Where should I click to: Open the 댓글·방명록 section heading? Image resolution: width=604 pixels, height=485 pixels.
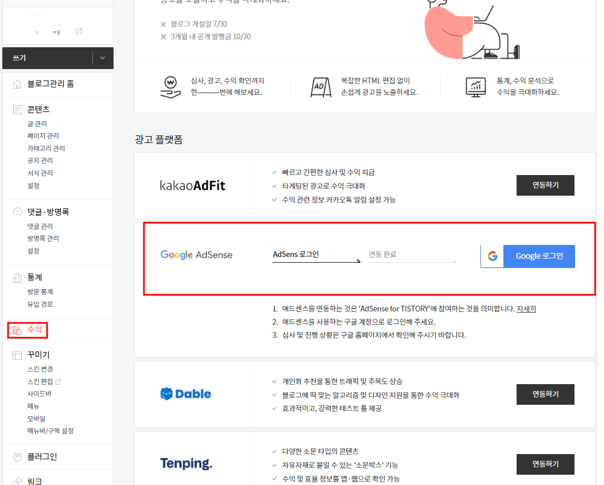tap(48, 212)
